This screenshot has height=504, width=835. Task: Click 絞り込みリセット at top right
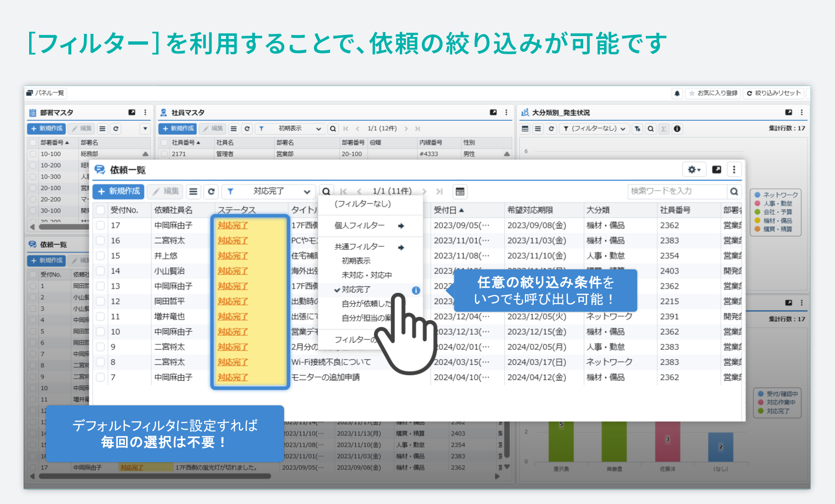[774, 93]
